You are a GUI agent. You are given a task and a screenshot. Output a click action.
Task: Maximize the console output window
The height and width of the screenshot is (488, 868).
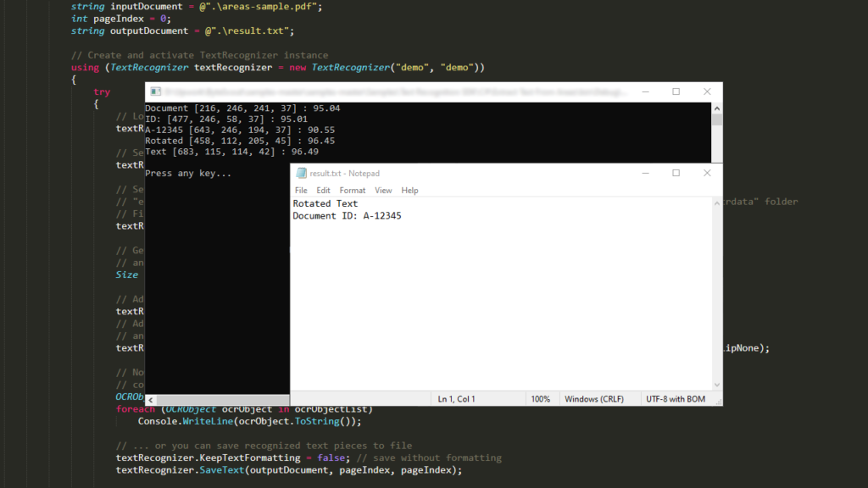(x=676, y=91)
